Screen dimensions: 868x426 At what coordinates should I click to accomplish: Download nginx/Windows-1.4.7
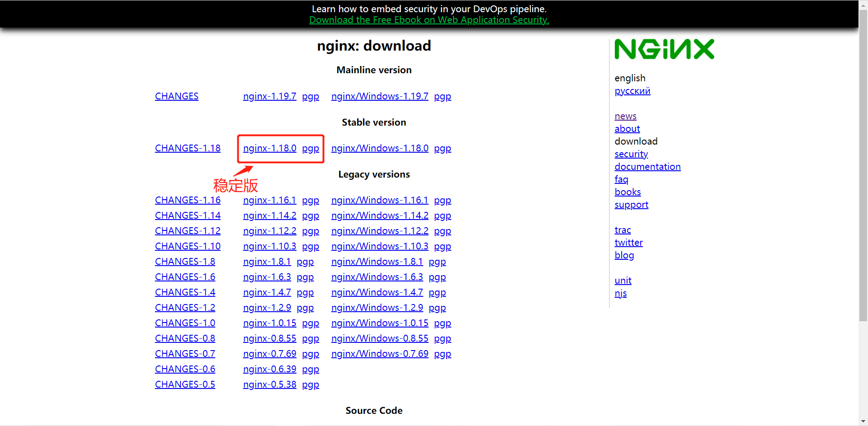(377, 292)
